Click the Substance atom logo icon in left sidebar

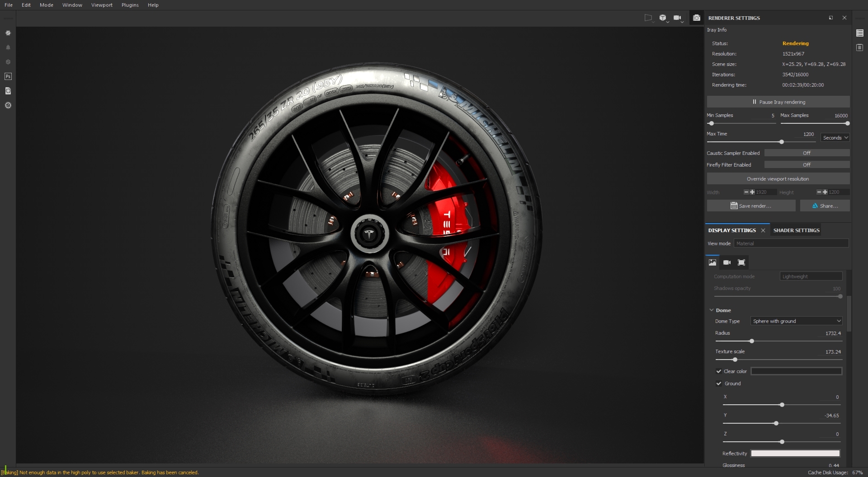click(8, 33)
